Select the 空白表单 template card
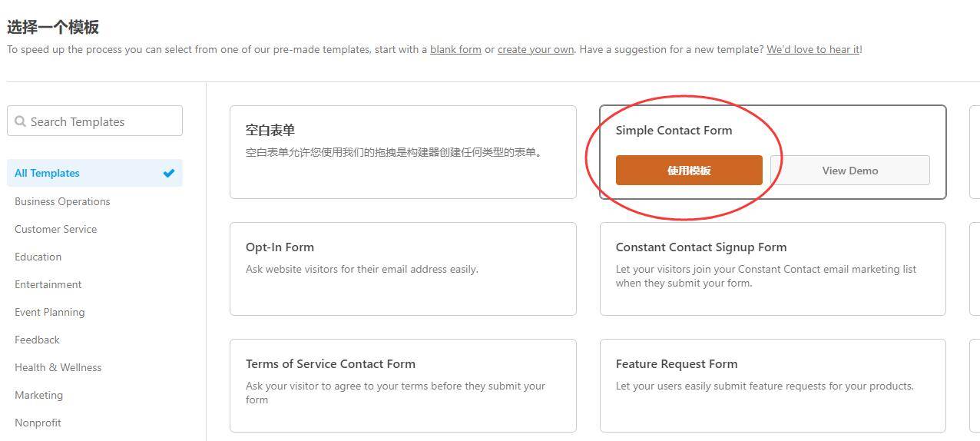The image size is (980, 441). [402, 152]
